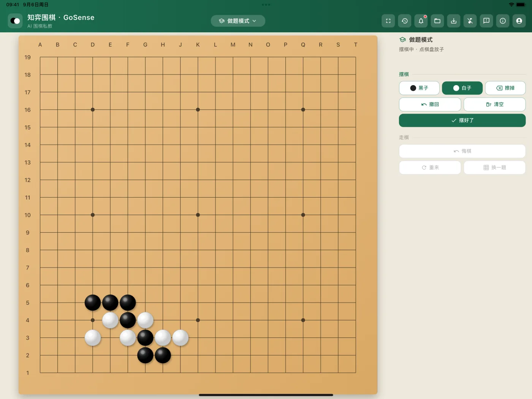This screenshot has height=399, width=532.
Task: Confirm setup with the 摆好了 button
Action: click(462, 120)
